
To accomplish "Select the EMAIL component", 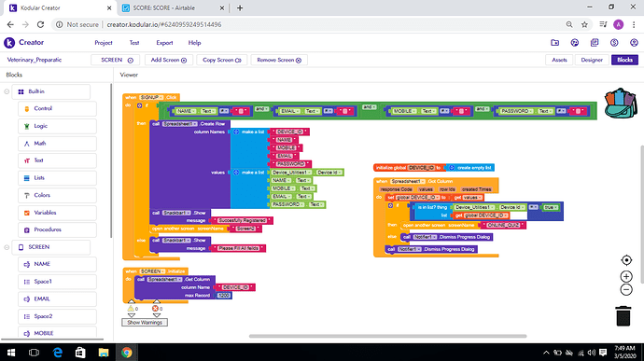I will (x=57, y=299).
